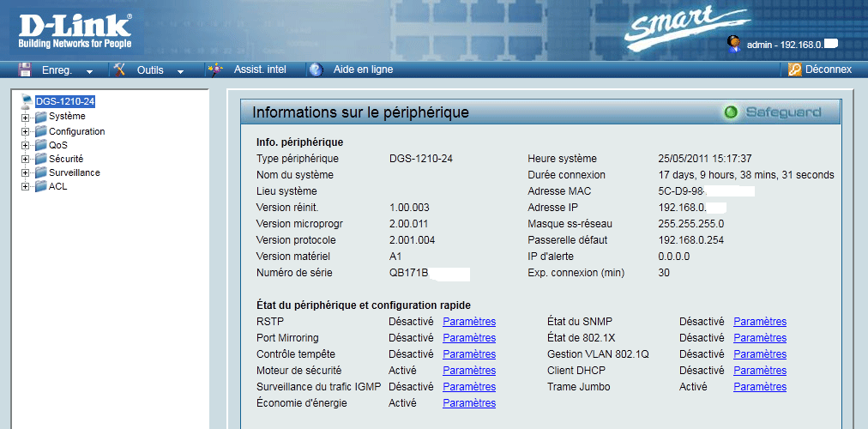868x429 pixels.
Task: Open the Enreg. menu
Action: (x=56, y=69)
